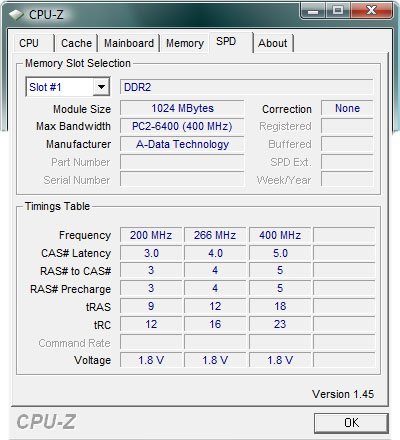Switch to the Memory tab
Image resolution: width=400 pixels, height=440 pixels.
(x=185, y=43)
